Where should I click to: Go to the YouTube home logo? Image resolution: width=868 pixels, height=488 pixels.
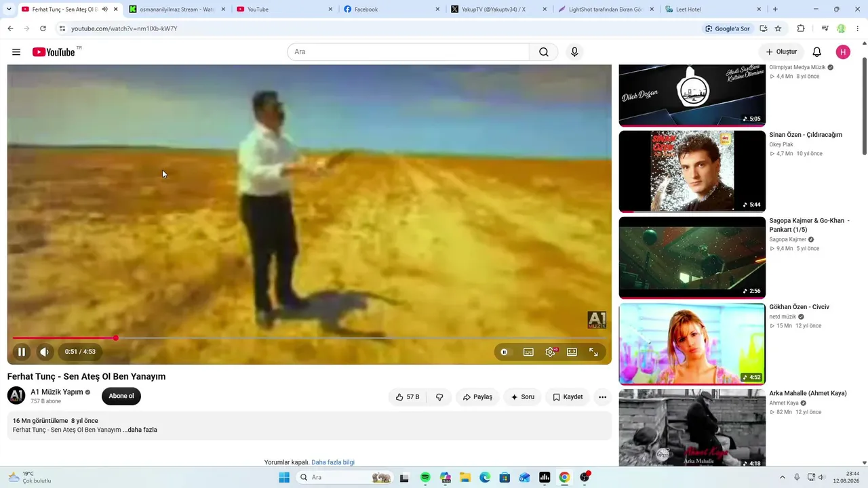(x=54, y=52)
